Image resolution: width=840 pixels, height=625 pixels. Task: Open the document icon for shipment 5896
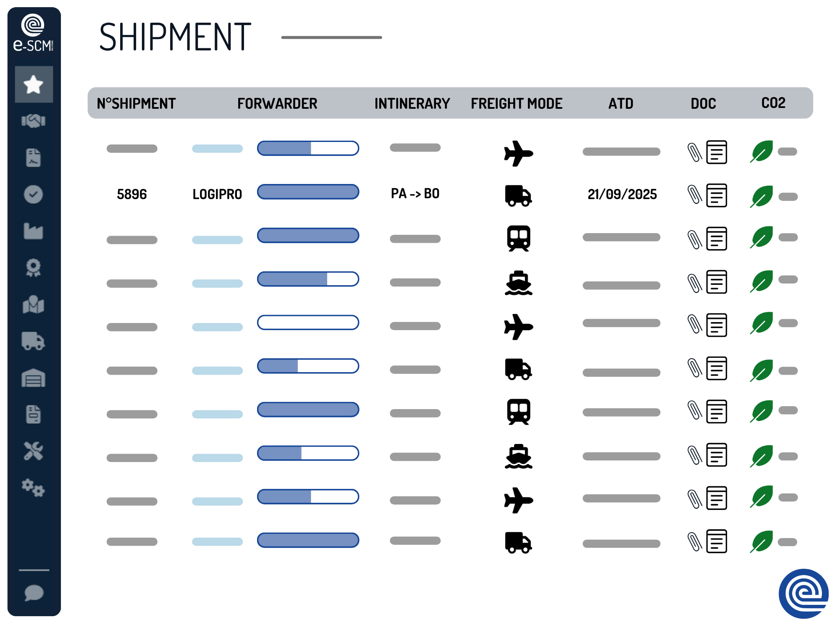pos(717,195)
